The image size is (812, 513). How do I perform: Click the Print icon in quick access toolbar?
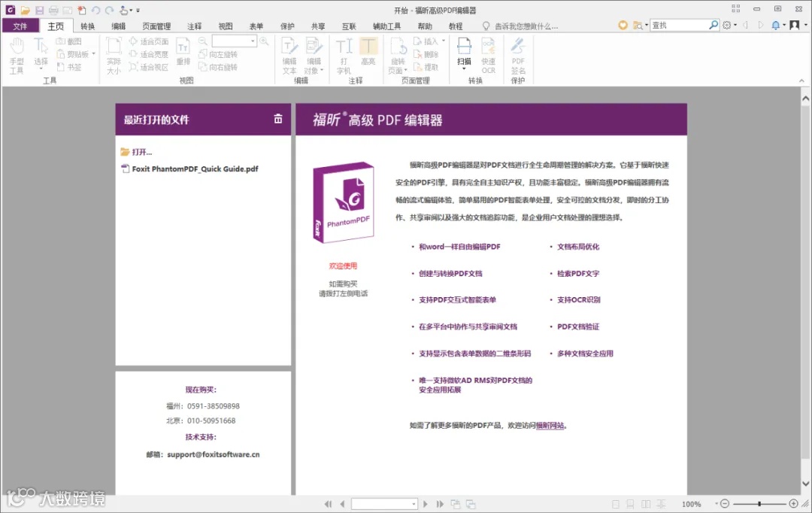[x=53, y=10]
